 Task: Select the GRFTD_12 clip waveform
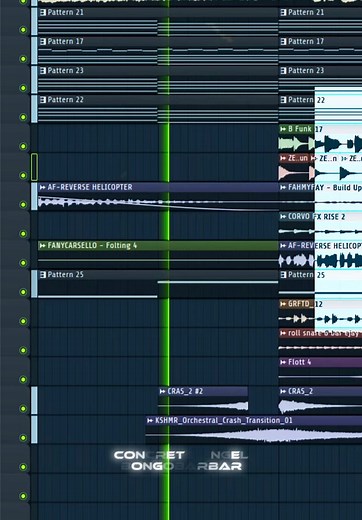pyautogui.click(x=320, y=319)
